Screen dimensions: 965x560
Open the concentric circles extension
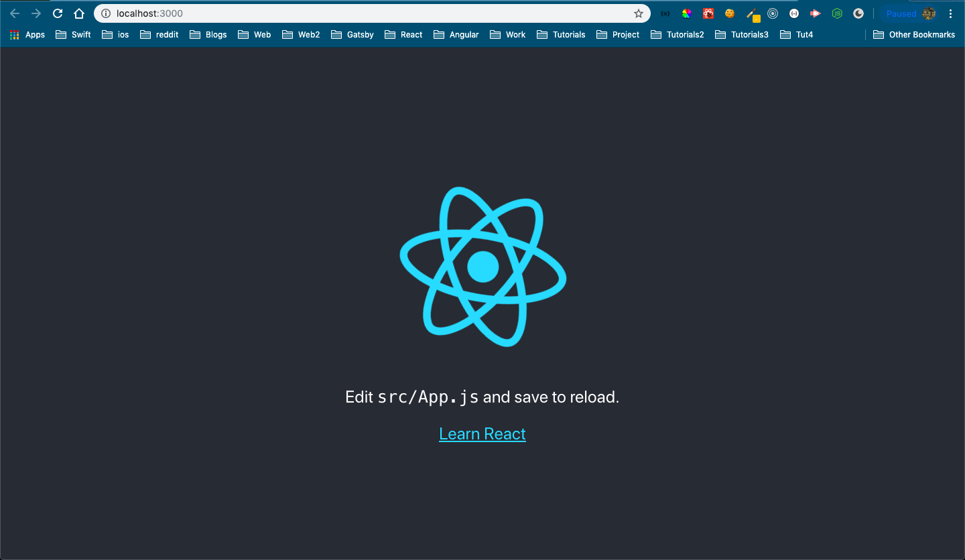tap(773, 13)
